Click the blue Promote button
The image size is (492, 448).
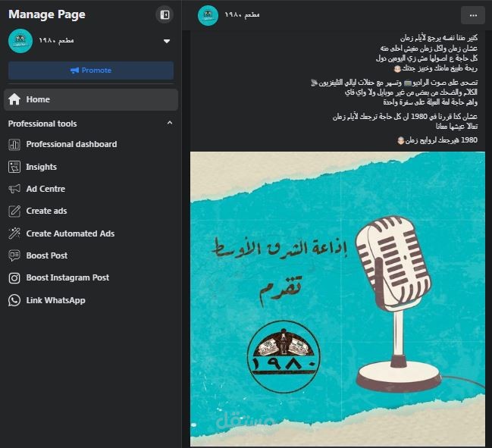(91, 70)
